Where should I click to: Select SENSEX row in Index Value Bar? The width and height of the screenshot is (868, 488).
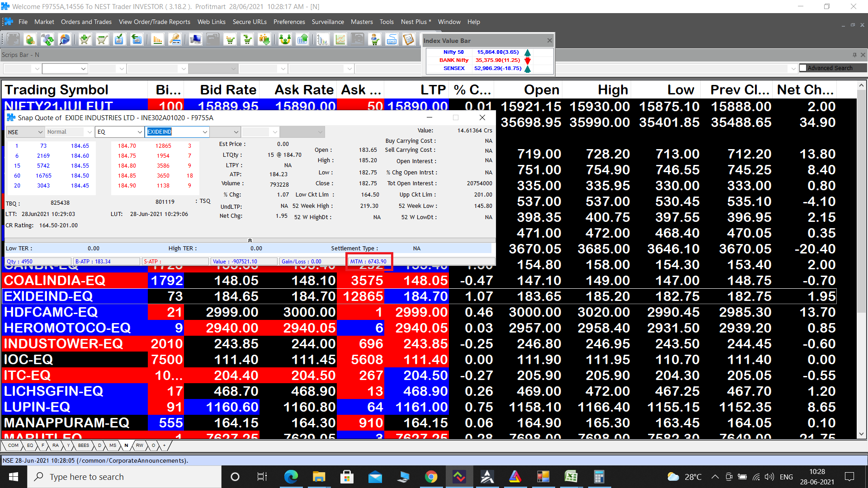coord(490,68)
